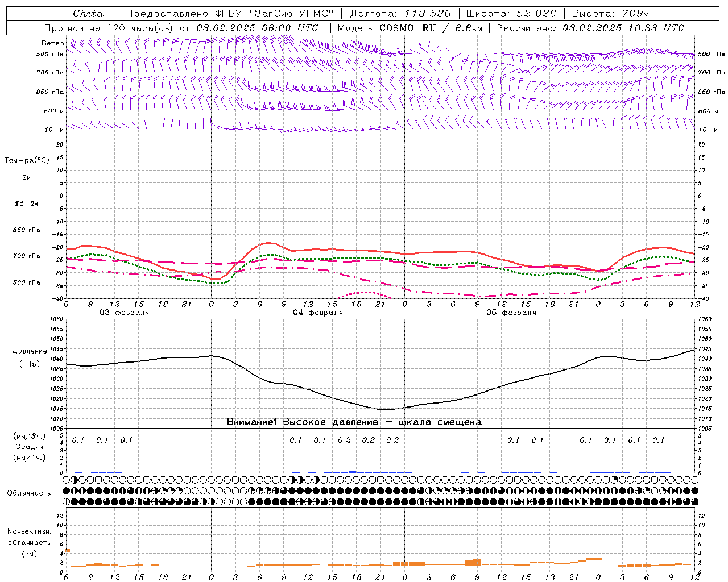Click "10 м" wind level label on left
The image size is (728, 582).
[54, 130]
